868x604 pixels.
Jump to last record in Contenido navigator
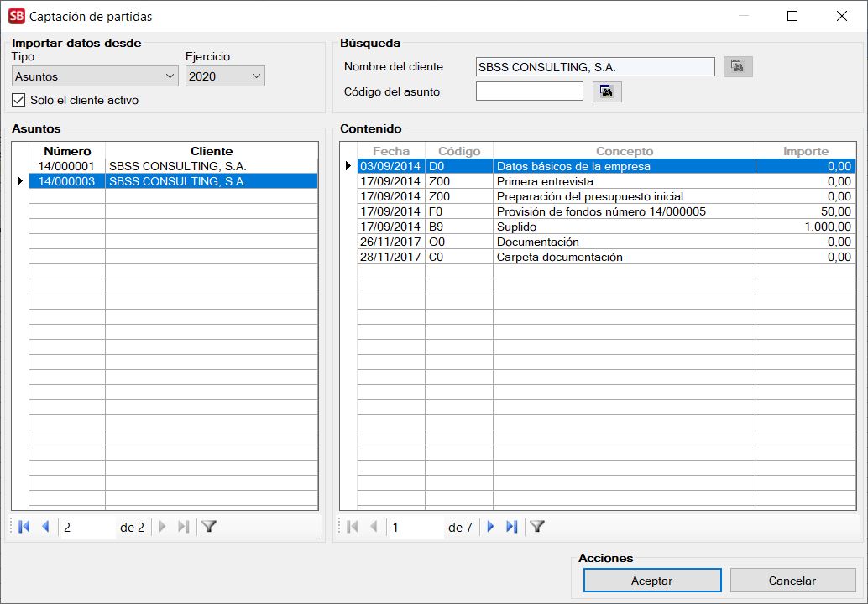511,527
